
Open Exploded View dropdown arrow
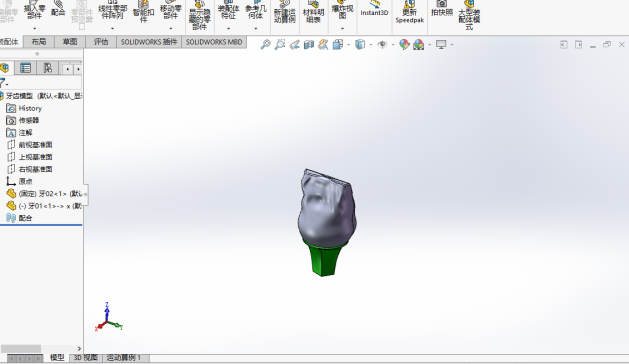point(342,28)
